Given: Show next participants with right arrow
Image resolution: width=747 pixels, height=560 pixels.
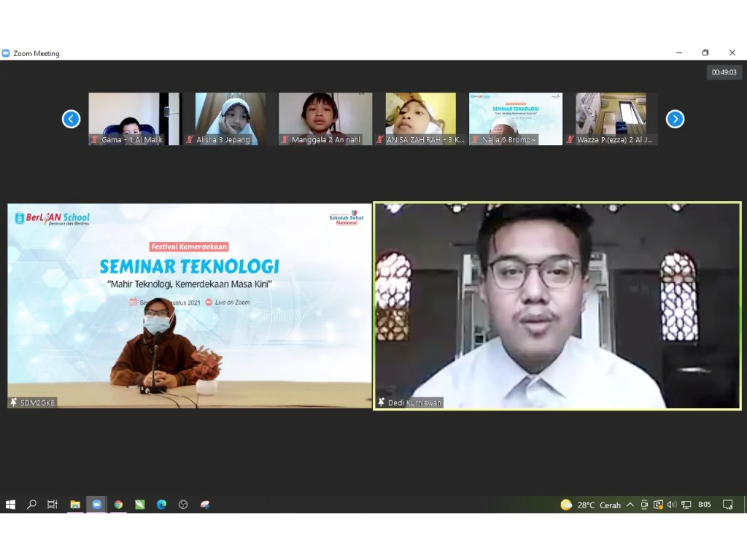Looking at the screenshot, I should tap(675, 119).
